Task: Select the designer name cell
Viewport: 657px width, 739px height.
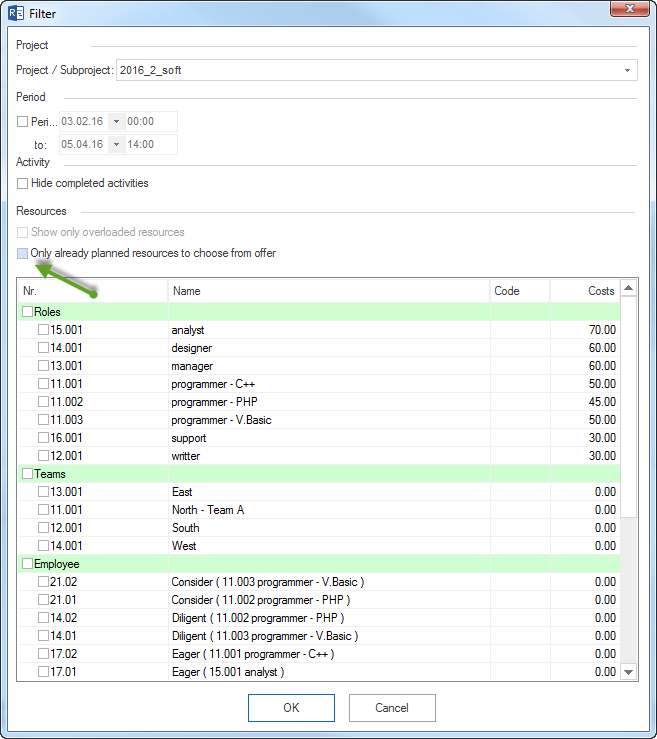Action: pyautogui.click(x=329, y=347)
